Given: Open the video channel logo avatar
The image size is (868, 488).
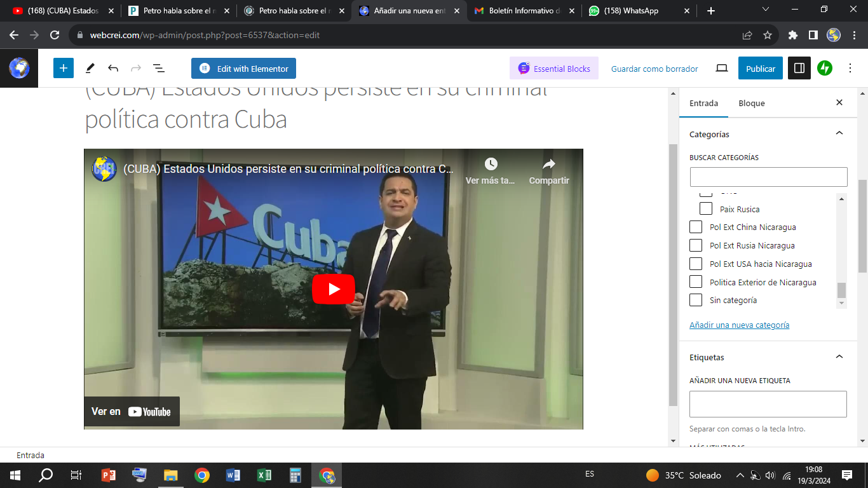Looking at the screenshot, I should tap(104, 169).
